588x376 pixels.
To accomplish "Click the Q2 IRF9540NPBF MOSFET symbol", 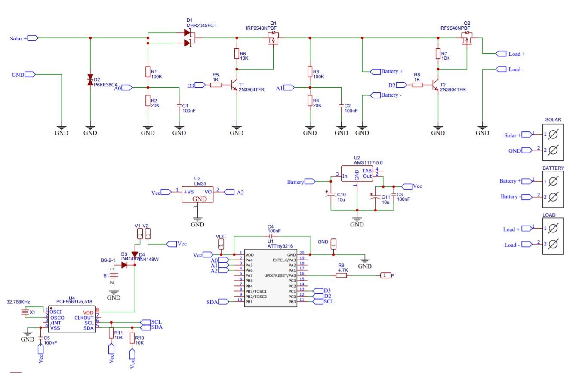I will [467, 38].
